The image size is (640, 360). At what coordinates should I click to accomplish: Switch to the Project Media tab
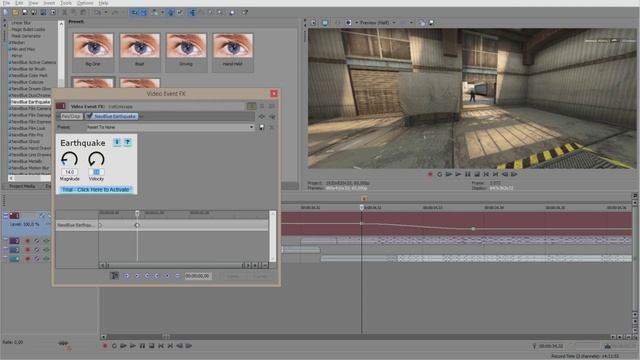point(22,186)
